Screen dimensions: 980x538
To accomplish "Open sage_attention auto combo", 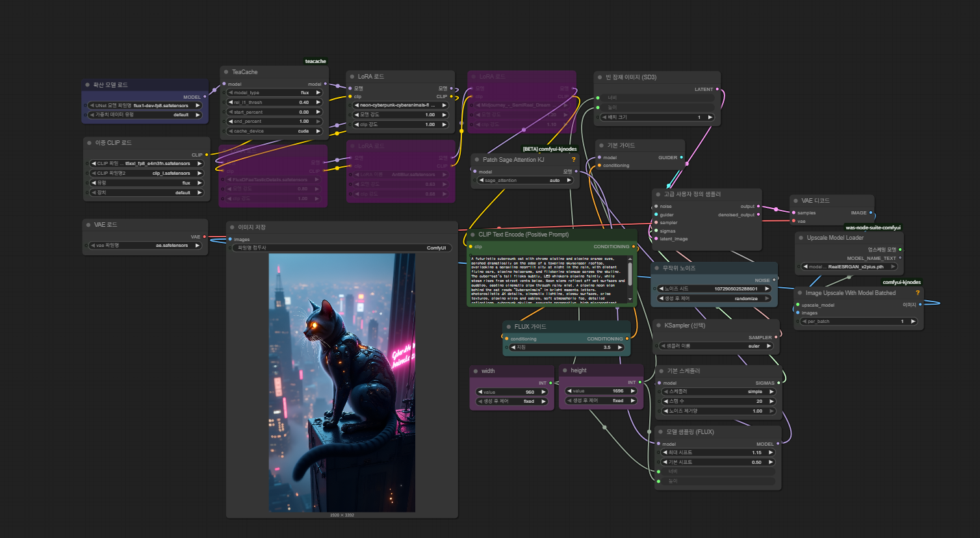I will point(525,180).
